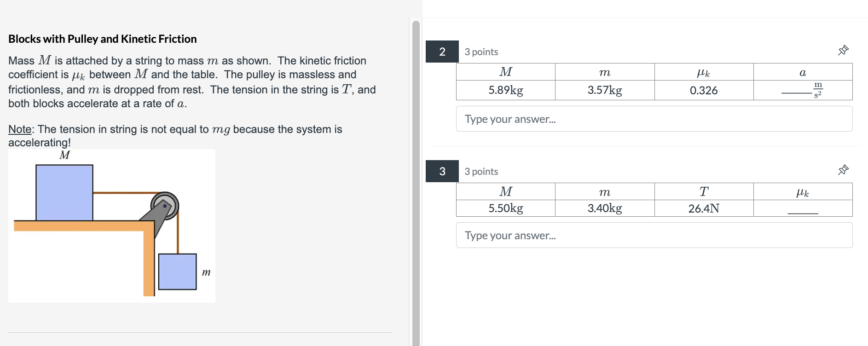Screen dimensions: 868x346
Task: Click the large block M in diagram
Action: (x=64, y=193)
